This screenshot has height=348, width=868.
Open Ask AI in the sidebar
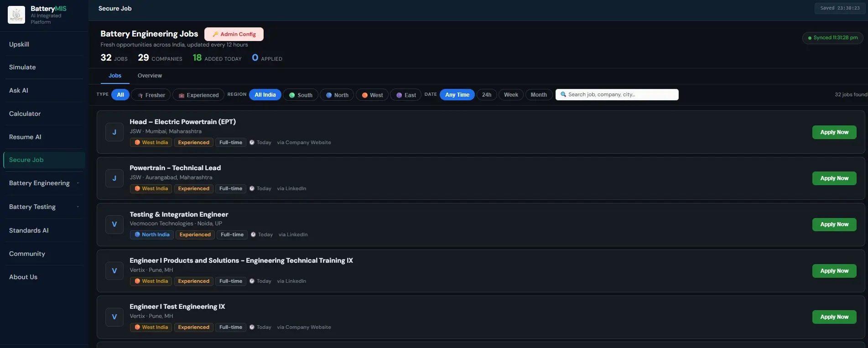pyautogui.click(x=44, y=90)
